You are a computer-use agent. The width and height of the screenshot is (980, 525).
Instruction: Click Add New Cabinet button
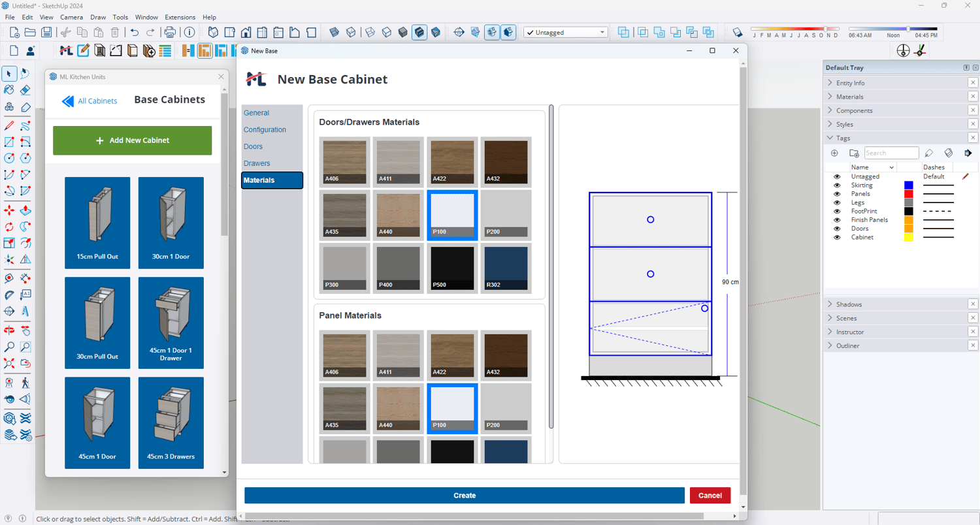(x=133, y=140)
